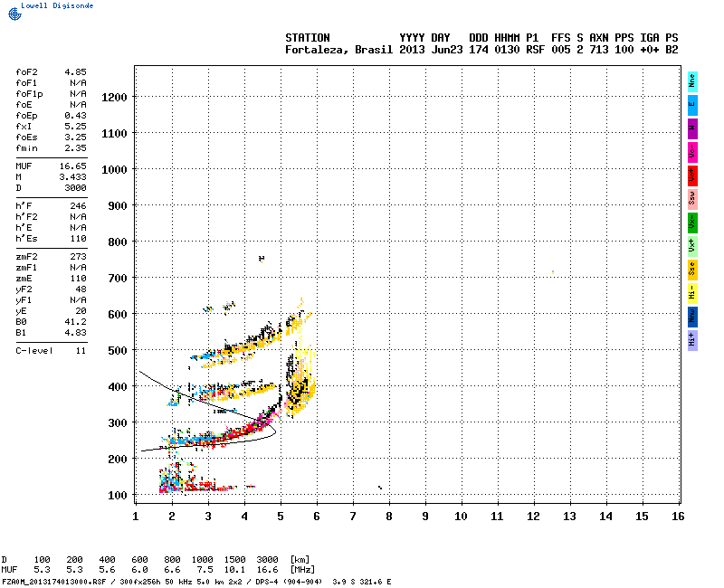Choose the pink Ssw legend swatch
Screen dimensions: 724x588
tap(692, 199)
